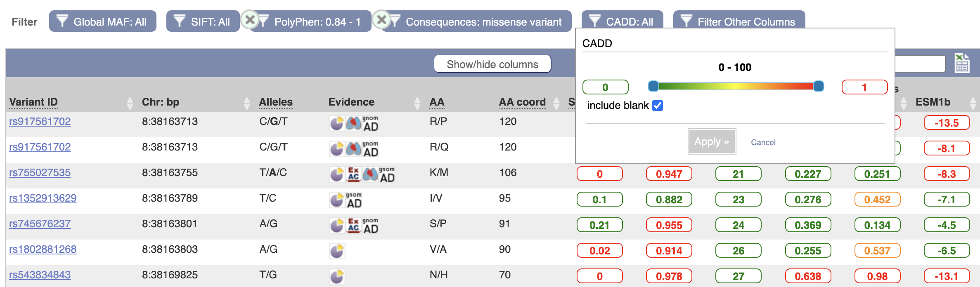The height and width of the screenshot is (287, 980).
Task: Click ExAC evidence icon in rs745676237 row
Action: (x=353, y=226)
